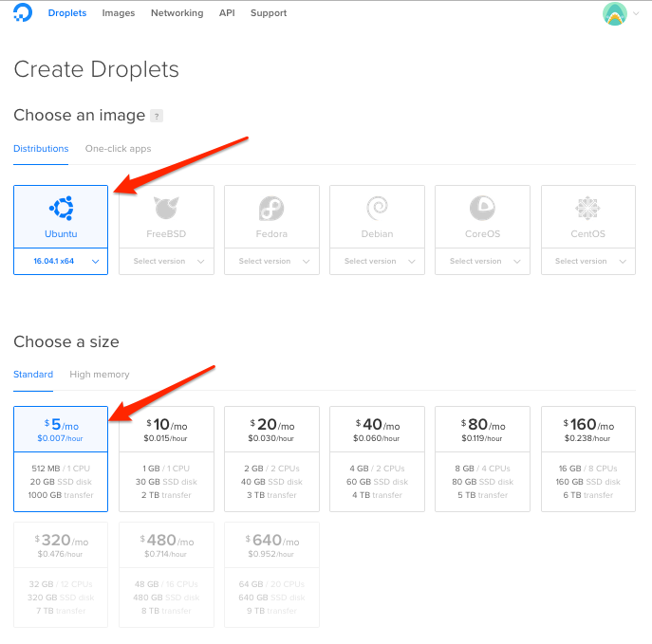Image resolution: width=652 pixels, height=644 pixels.
Task: Click the 1000 GB transfer text
Action: click(x=61, y=495)
